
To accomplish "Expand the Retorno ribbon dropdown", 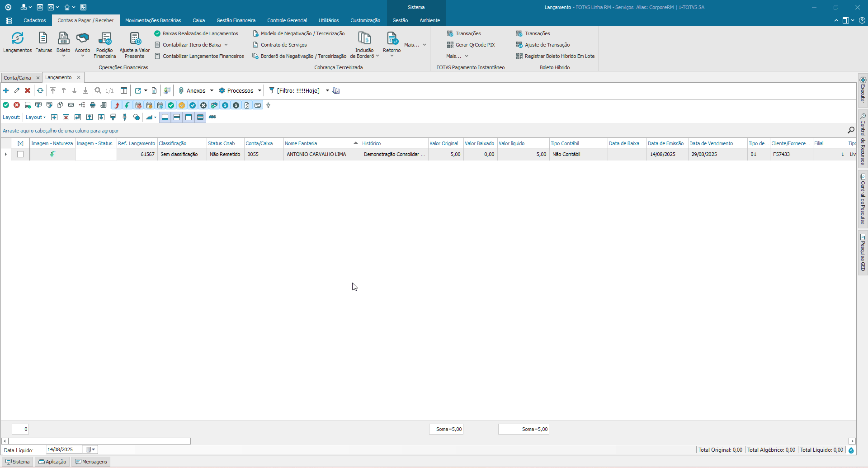I will tap(392, 56).
